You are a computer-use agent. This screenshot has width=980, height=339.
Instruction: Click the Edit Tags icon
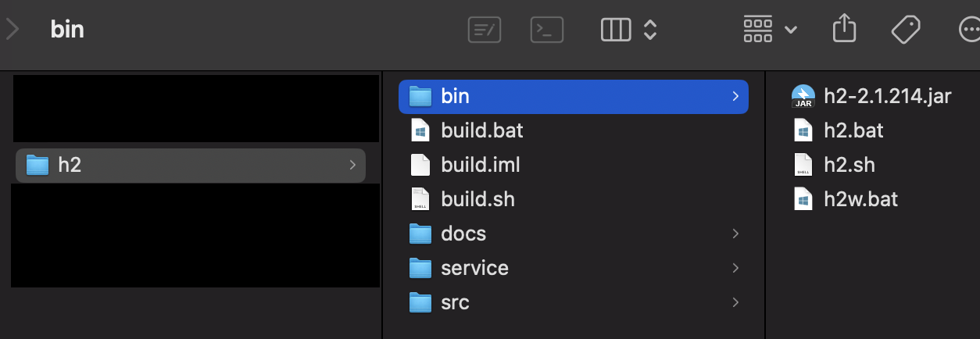tap(906, 30)
